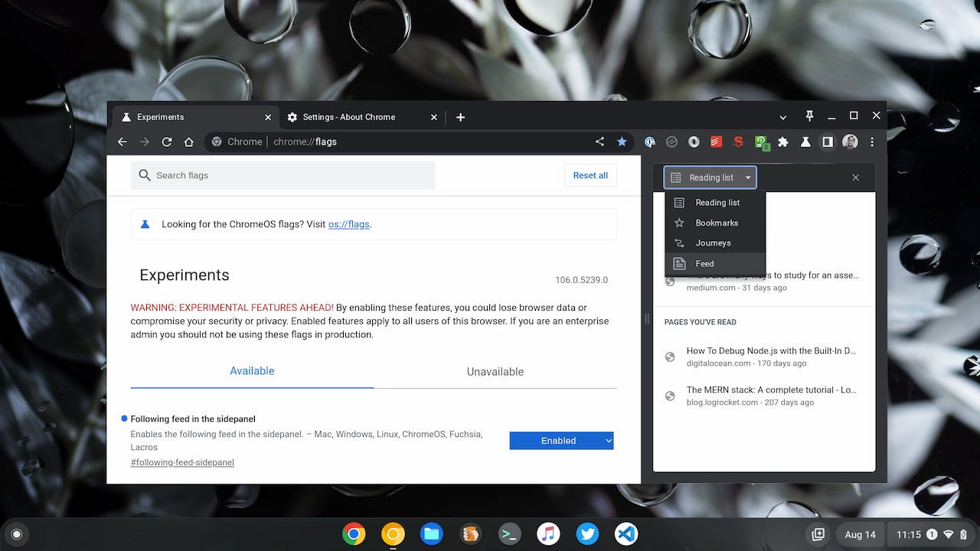Select Feed in dropdown menu
Image resolution: width=980 pixels, height=551 pixels.
pyautogui.click(x=715, y=263)
